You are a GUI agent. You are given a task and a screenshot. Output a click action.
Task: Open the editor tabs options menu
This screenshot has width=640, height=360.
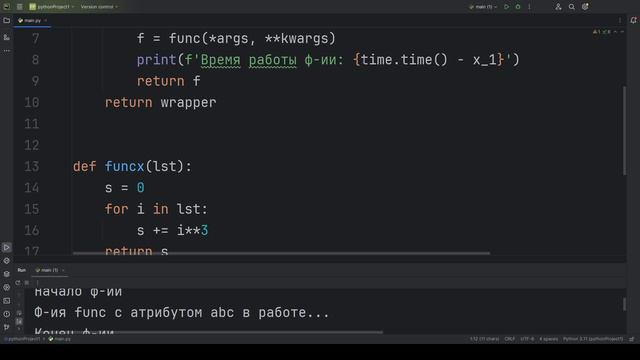(620, 20)
